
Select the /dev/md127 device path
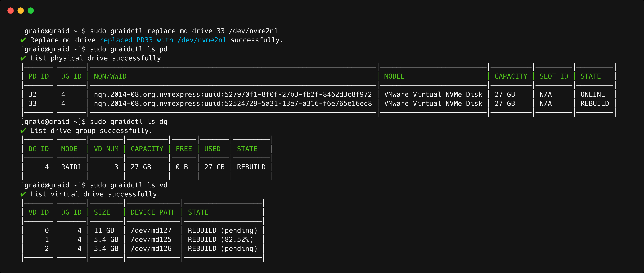(151, 230)
